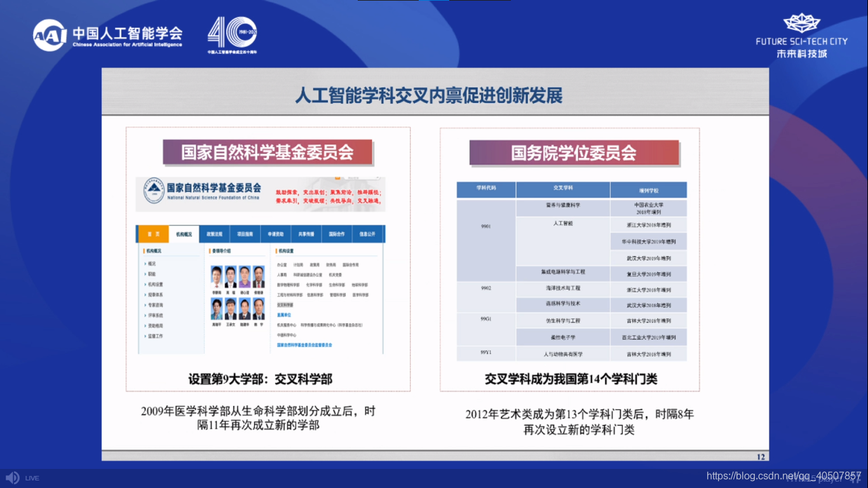Open the 机构设置 sidebar item
Image resolution: width=868 pixels, height=488 pixels.
[x=155, y=284]
